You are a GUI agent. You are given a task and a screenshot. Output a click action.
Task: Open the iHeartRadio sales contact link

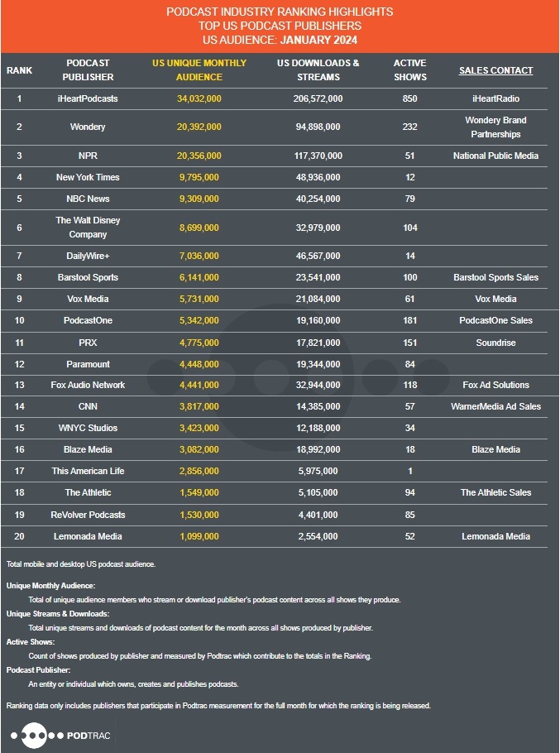[x=495, y=98]
